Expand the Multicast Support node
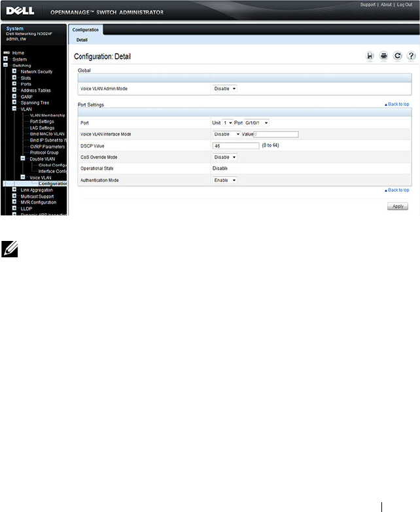 pyautogui.click(x=14, y=196)
